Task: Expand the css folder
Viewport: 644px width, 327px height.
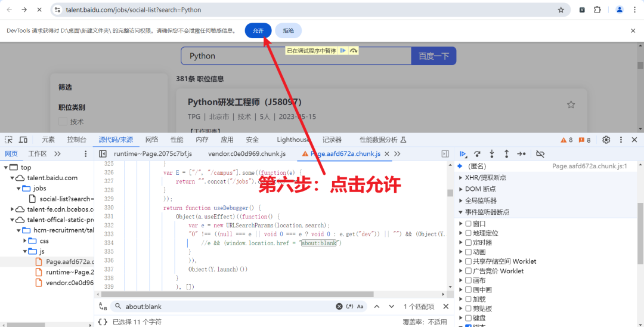Action: (25, 240)
